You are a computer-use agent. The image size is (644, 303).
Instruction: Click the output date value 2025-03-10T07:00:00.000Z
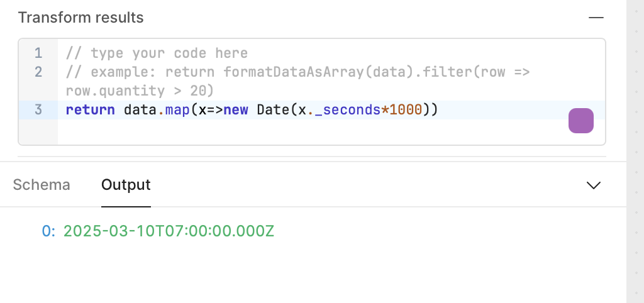tap(169, 231)
